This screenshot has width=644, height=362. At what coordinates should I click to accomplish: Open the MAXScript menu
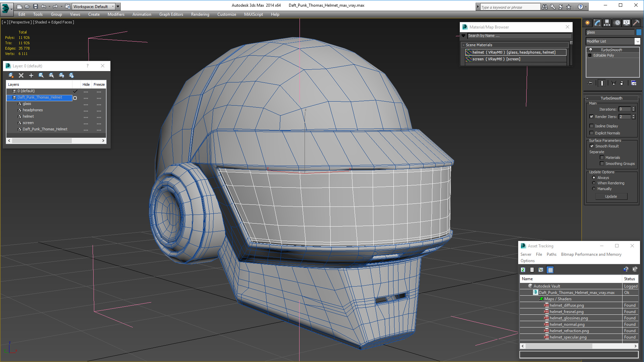254,14
